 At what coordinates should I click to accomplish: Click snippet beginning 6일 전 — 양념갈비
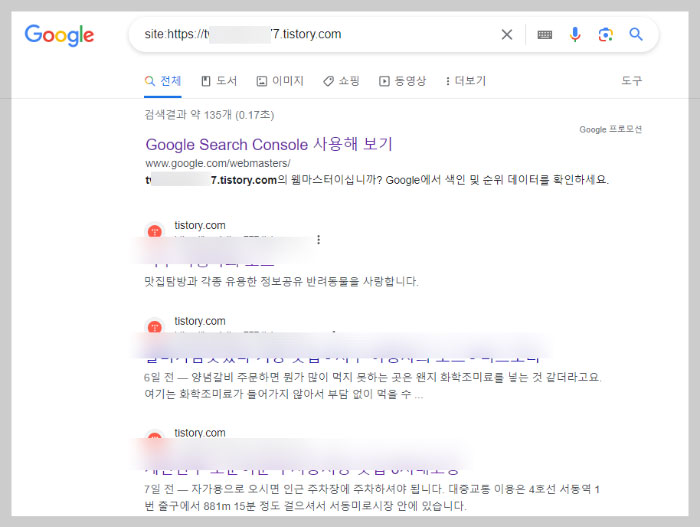tap(373, 385)
